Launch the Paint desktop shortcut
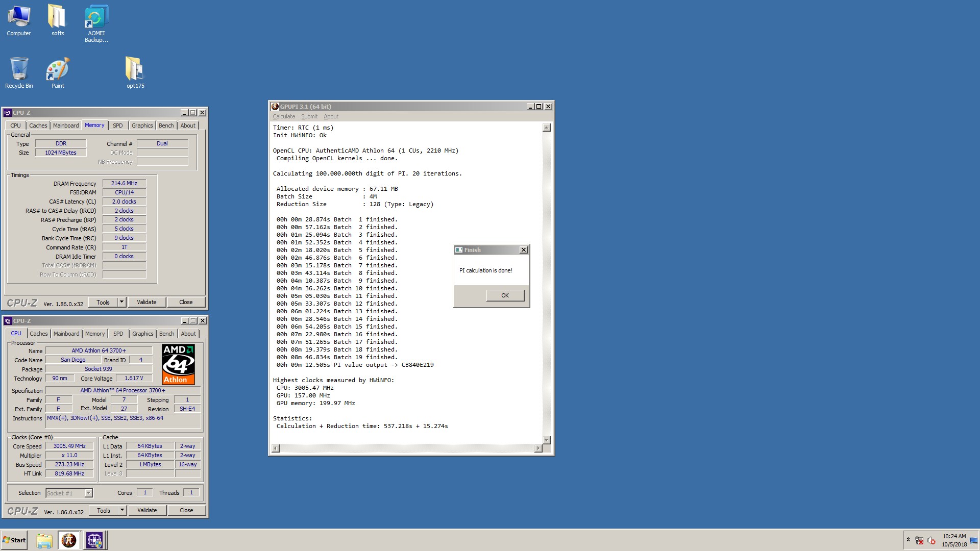Image resolution: width=980 pixels, height=551 pixels. [x=58, y=73]
